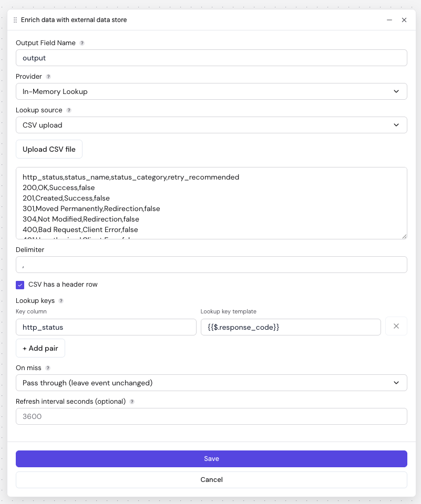Edit the Key column http_status field
This screenshot has height=504, width=421.
pos(106,327)
